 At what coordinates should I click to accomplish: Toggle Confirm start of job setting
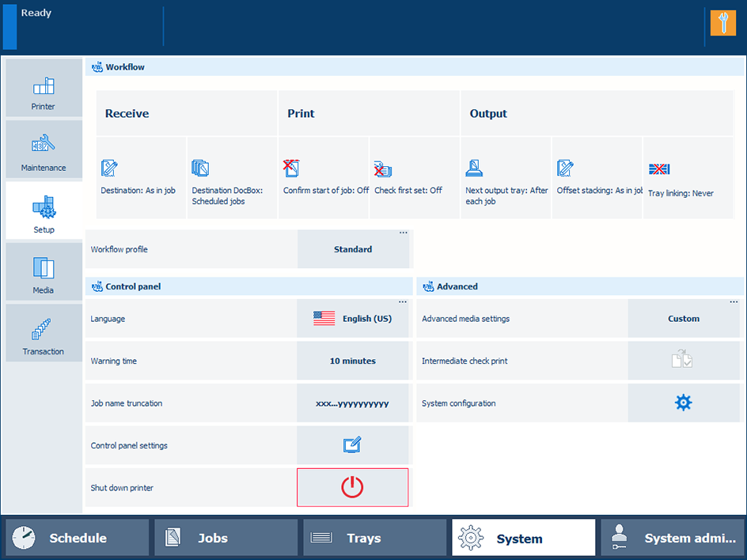pos(323,178)
